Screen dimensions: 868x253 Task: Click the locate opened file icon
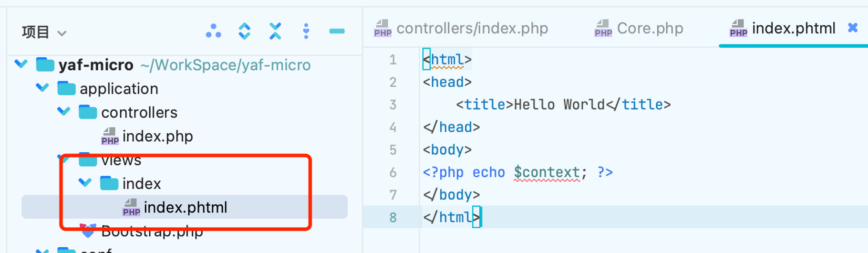(x=213, y=32)
